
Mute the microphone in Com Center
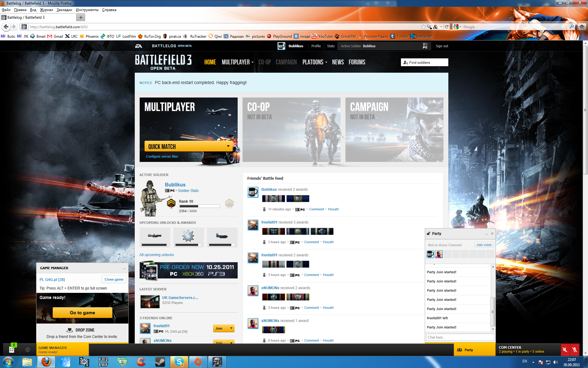(575, 350)
